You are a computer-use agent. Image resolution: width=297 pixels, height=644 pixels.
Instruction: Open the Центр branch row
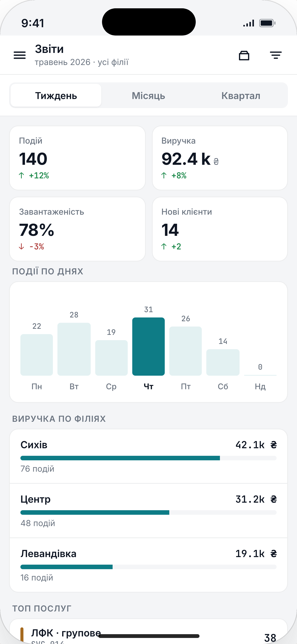(148, 511)
